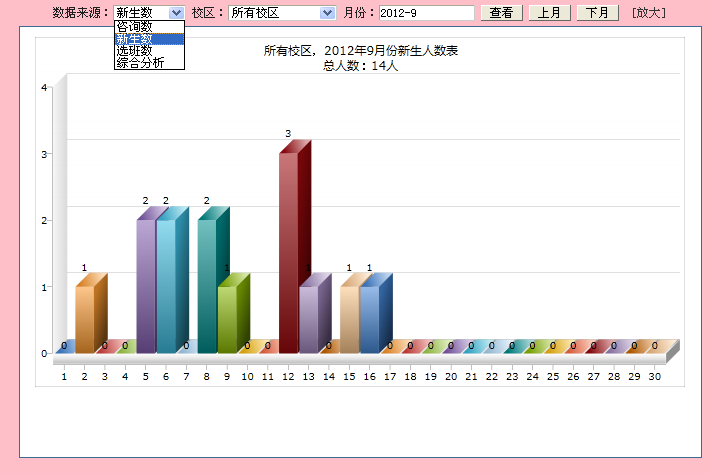Click the 查看 button

coord(501,13)
